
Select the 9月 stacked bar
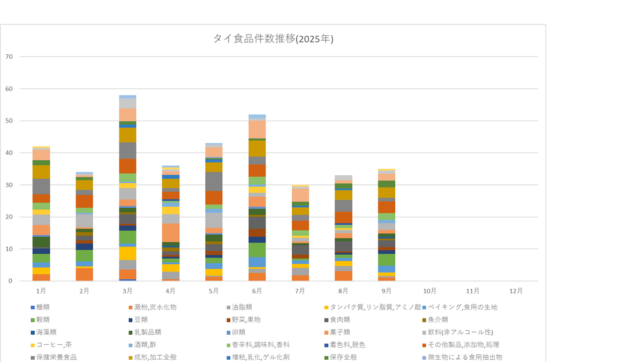(x=387, y=223)
